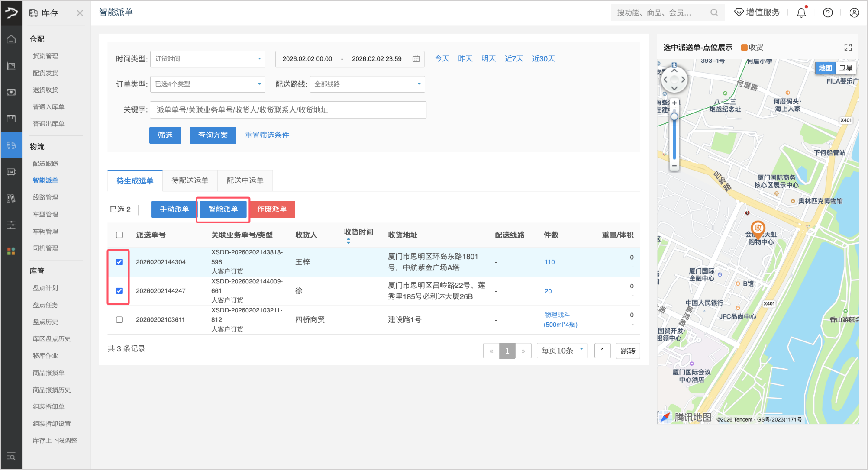868x470 pixels.
Task: Open 线路管理 in the sidebar menu
Action: point(45,197)
